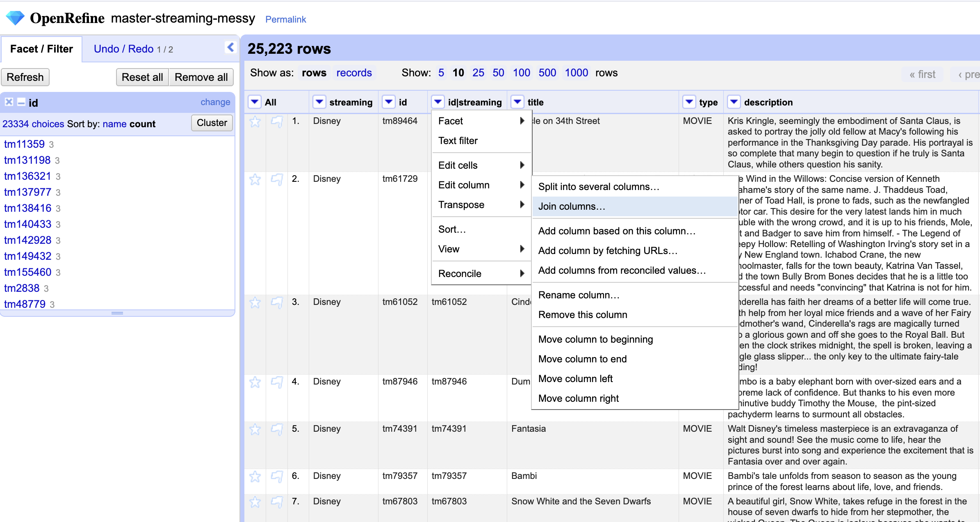This screenshot has width=980, height=522.
Task: Open the All column dropdown menu
Action: click(255, 102)
